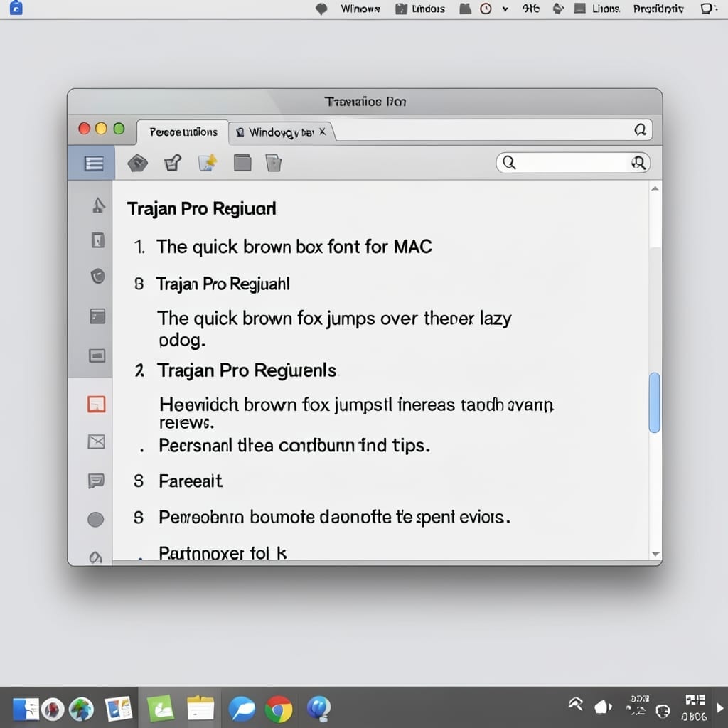Click the blue app icon top-left corner
This screenshot has height=728, width=728.
pyautogui.click(x=16, y=8)
